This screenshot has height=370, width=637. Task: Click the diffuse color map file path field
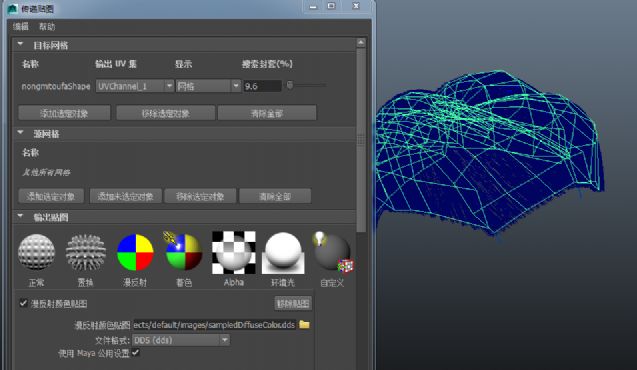[214, 325]
